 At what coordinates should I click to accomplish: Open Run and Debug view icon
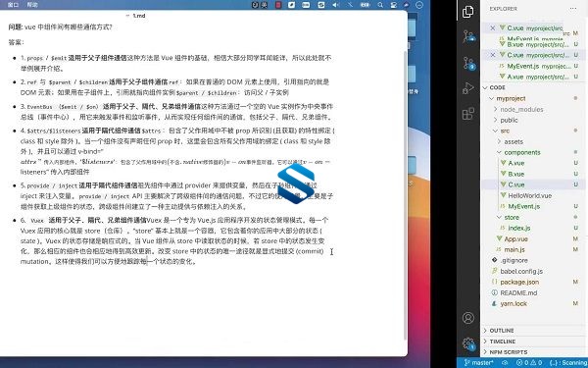click(468, 88)
